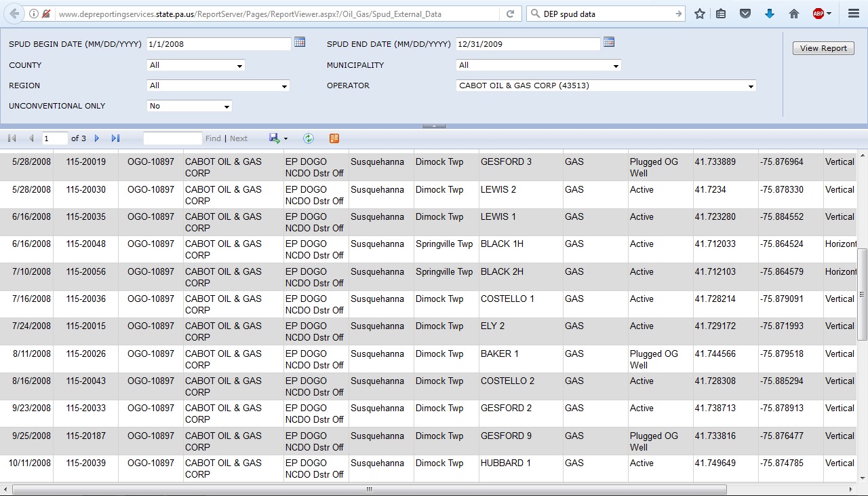The image size is (868, 496).
Task: Click the Next search link
Action: pyautogui.click(x=239, y=138)
